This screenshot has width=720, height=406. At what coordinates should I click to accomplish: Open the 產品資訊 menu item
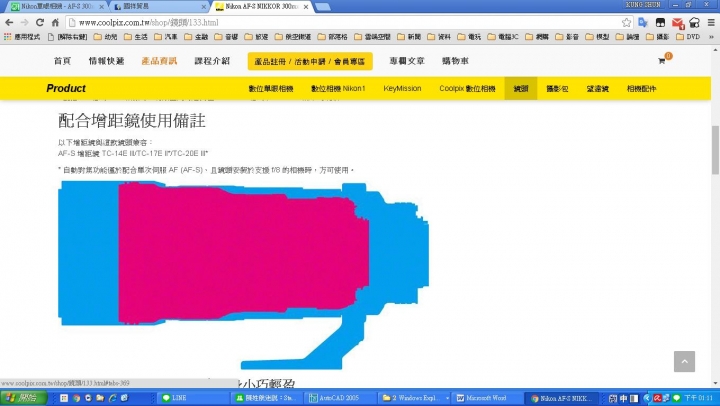[159, 61]
